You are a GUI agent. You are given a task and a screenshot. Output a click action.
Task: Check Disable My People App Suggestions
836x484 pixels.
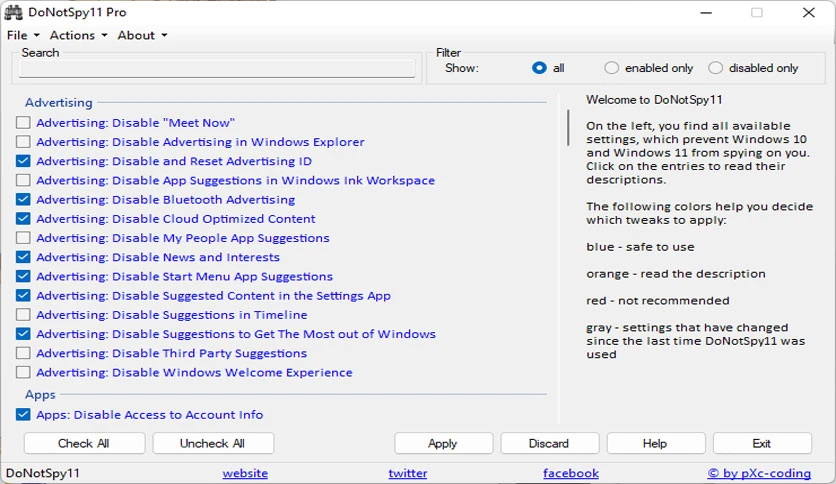point(23,238)
